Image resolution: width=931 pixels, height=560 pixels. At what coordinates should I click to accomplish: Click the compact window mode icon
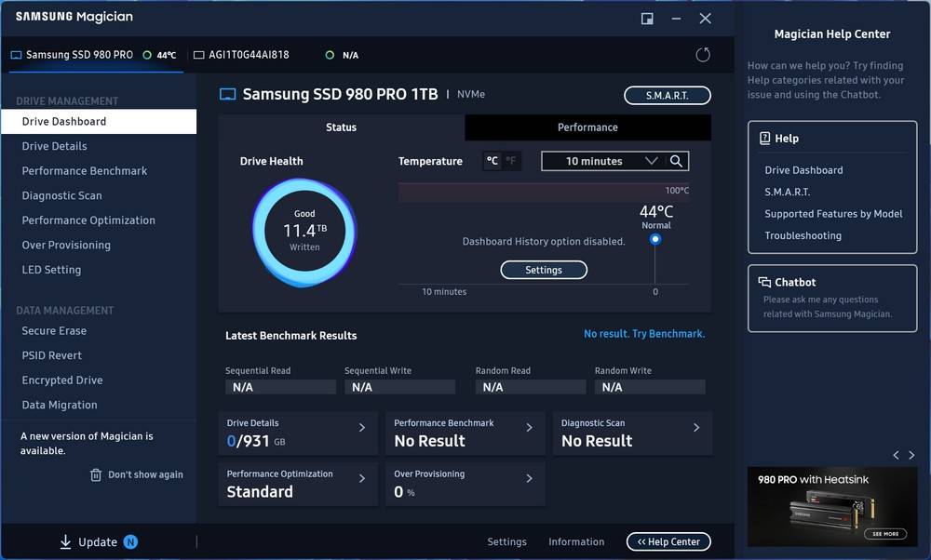point(647,19)
